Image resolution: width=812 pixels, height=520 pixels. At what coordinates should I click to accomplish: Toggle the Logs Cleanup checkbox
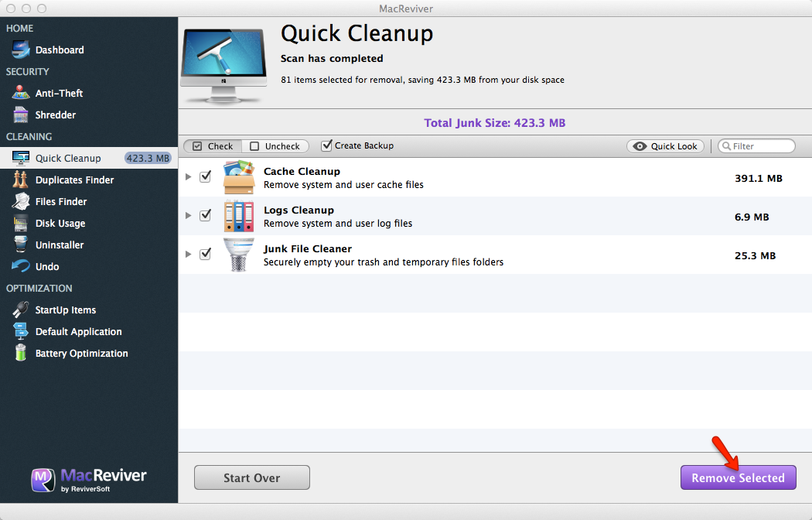tap(205, 215)
